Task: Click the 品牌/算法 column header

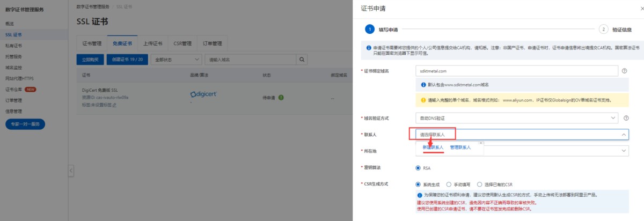Action: click(x=198, y=75)
